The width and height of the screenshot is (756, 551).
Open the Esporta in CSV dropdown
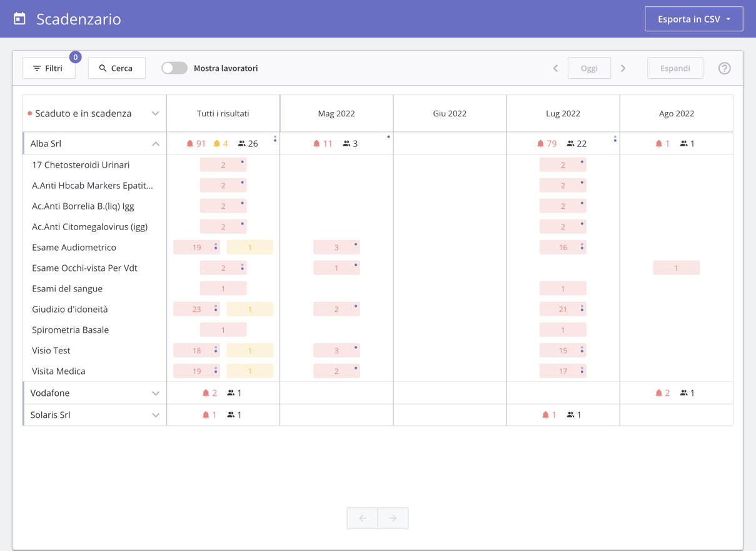tap(693, 19)
